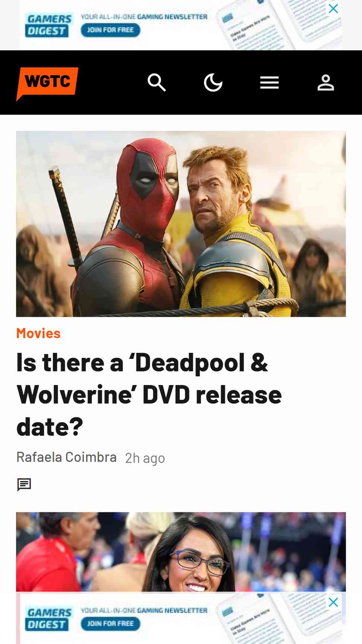
Task: Close the bottom Gamers Digest ad
Action: pos(333,602)
